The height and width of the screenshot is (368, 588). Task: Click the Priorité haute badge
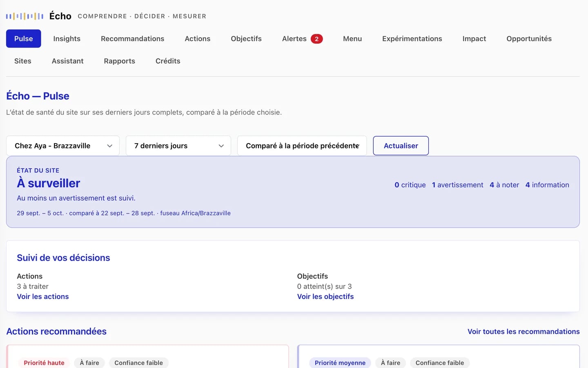44,363
